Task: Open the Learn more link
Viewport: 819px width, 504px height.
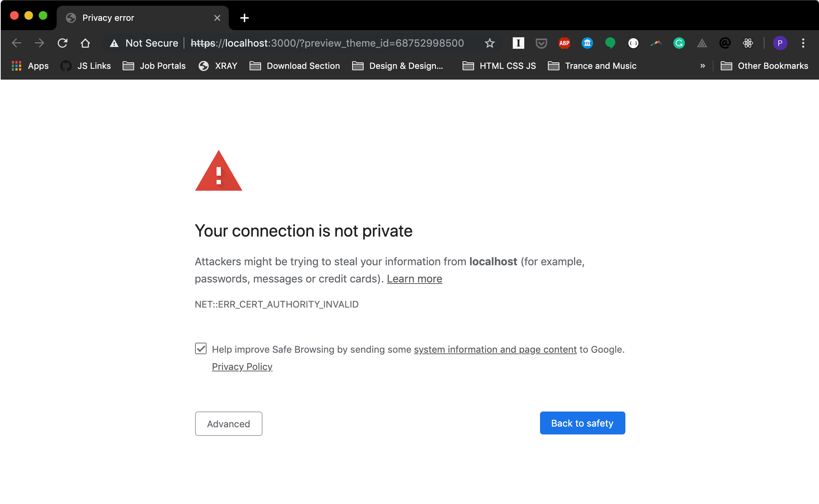Action: tap(415, 279)
